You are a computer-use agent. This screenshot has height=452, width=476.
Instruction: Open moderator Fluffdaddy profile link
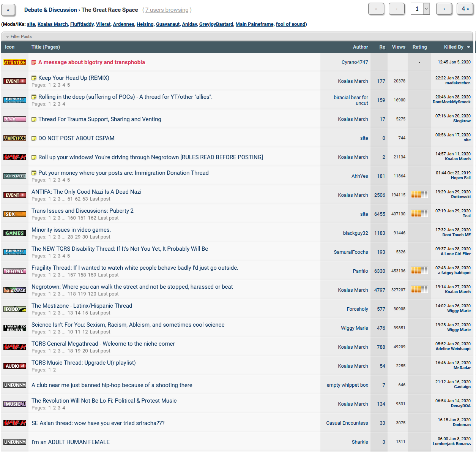(82, 24)
